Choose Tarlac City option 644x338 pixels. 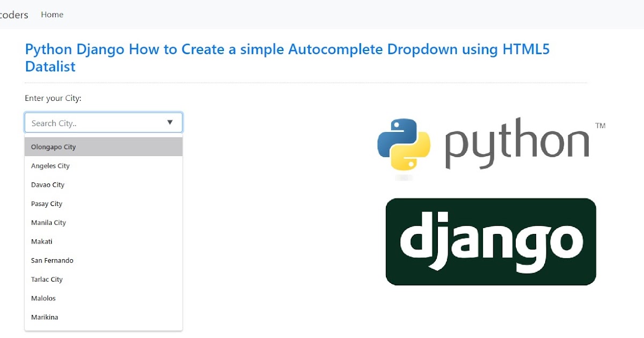click(x=47, y=279)
